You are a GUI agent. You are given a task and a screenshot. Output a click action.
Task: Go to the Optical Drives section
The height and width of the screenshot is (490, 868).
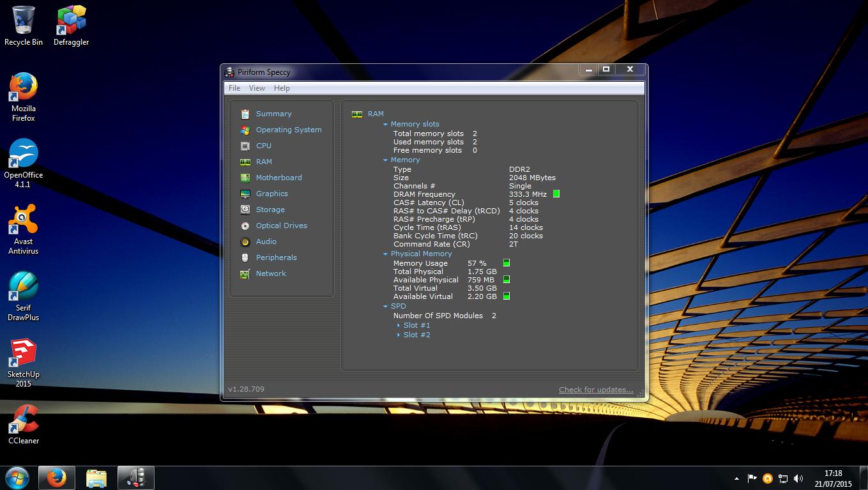tap(281, 226)
